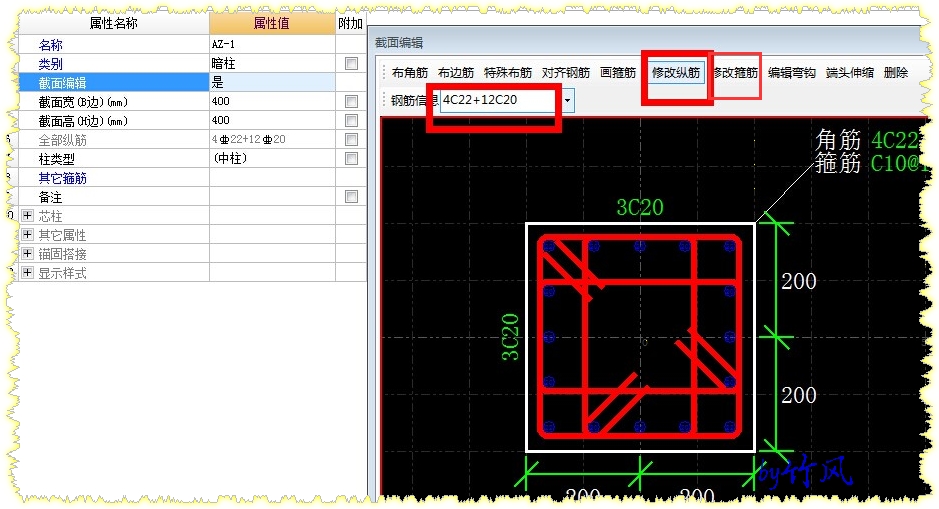Select the 名称 property row
939x509 pixels.
point(114,44)
